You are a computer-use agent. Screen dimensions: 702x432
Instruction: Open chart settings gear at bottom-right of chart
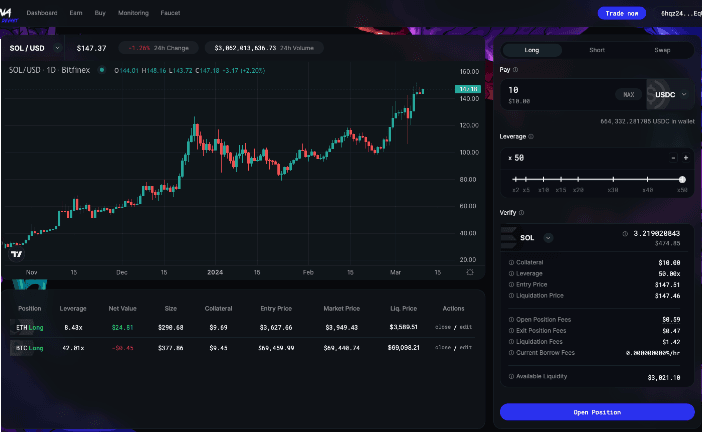[470, 271]
